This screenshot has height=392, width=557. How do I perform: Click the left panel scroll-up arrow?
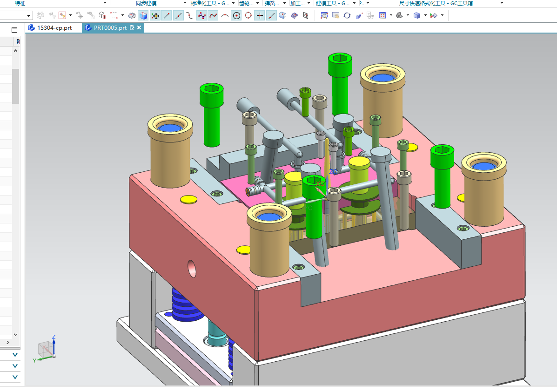pos(16,51)
